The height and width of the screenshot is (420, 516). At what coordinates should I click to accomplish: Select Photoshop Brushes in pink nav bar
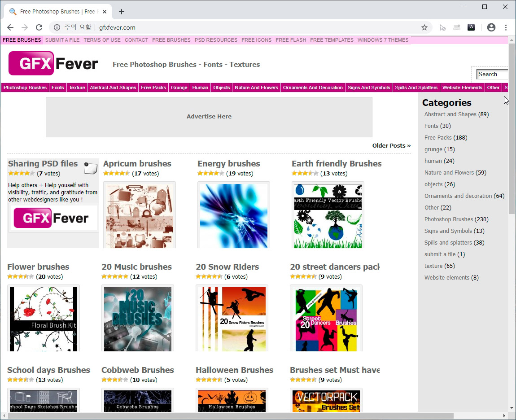25,87
